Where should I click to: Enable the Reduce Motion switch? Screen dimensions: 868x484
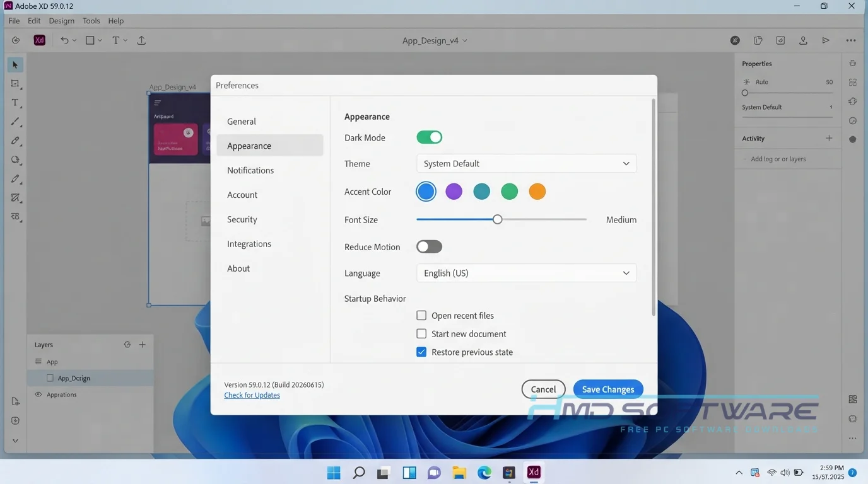[430, 246]
